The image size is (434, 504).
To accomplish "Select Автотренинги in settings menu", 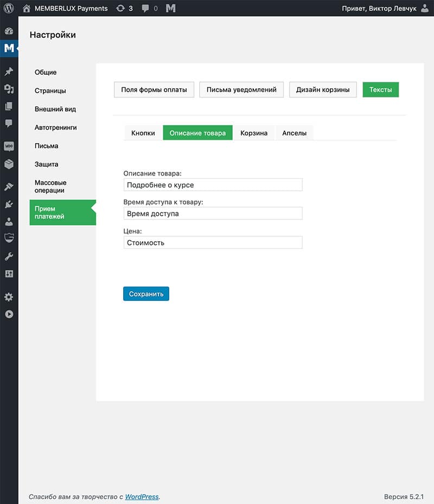I will [x=55, y=127].
